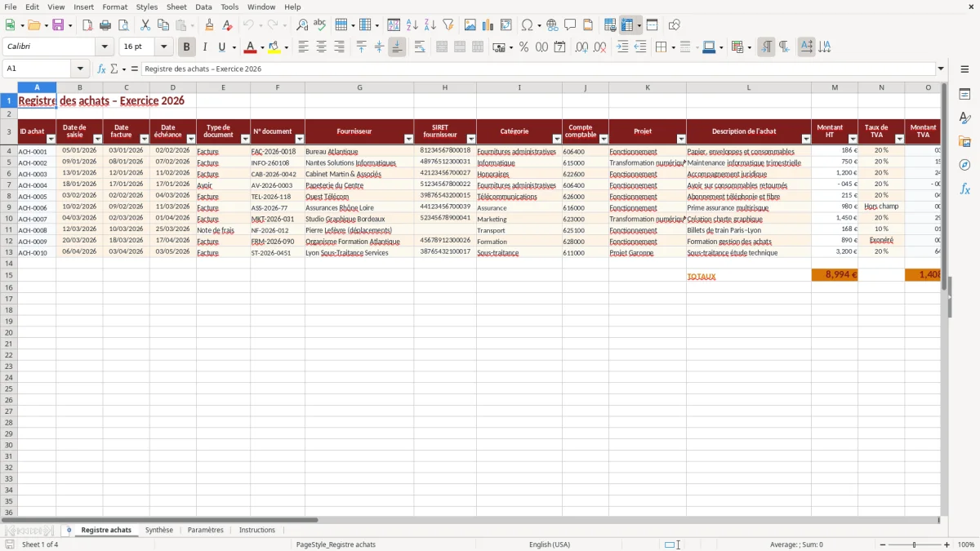Open sidebar Navigator compass icon

click(x=964, y=165)
